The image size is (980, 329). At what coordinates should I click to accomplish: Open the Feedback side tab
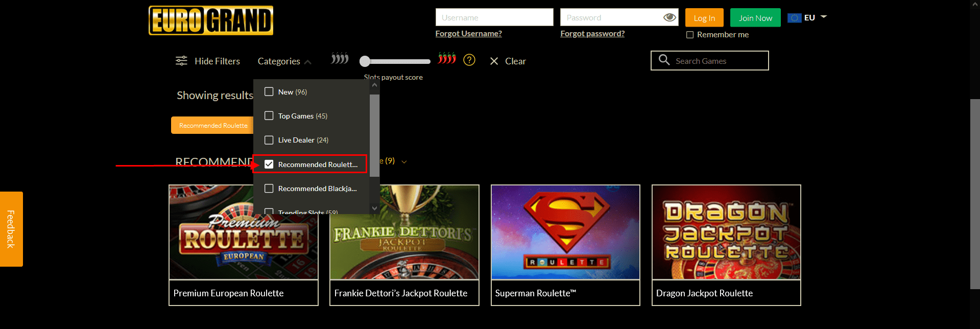pyautogui.click(x=11, y=229)
